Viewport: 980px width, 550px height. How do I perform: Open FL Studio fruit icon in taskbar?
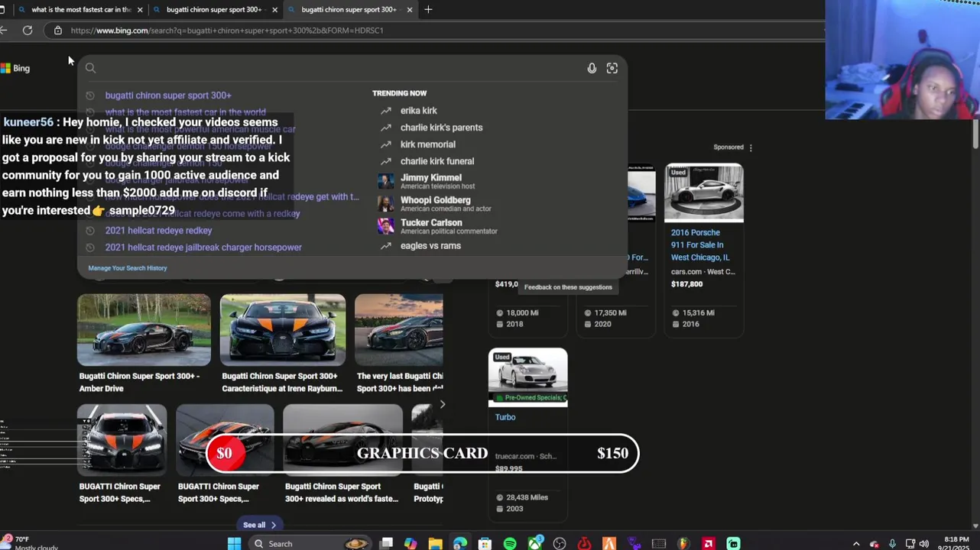[683, 544]
